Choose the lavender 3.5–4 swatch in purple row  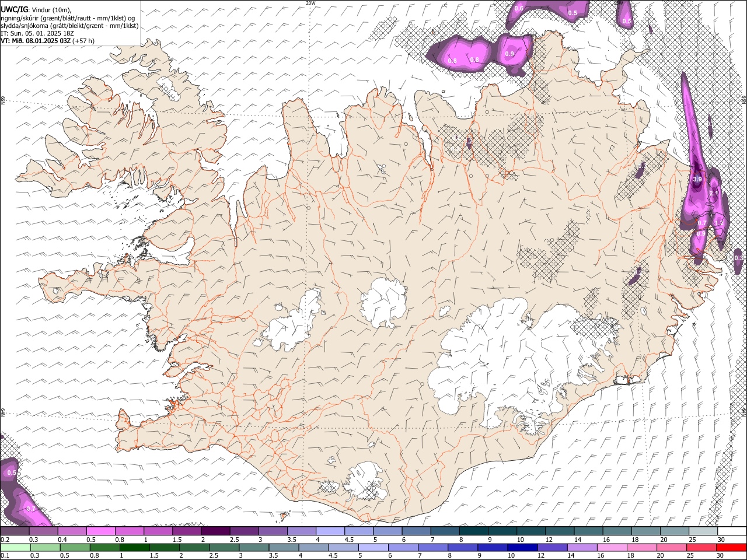(x=302, y=531)
